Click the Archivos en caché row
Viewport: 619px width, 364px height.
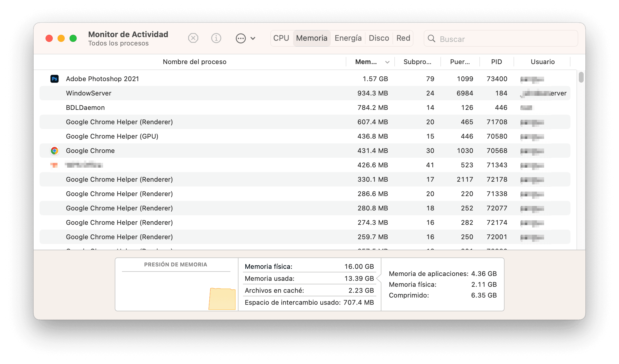(x=309, y=290)
